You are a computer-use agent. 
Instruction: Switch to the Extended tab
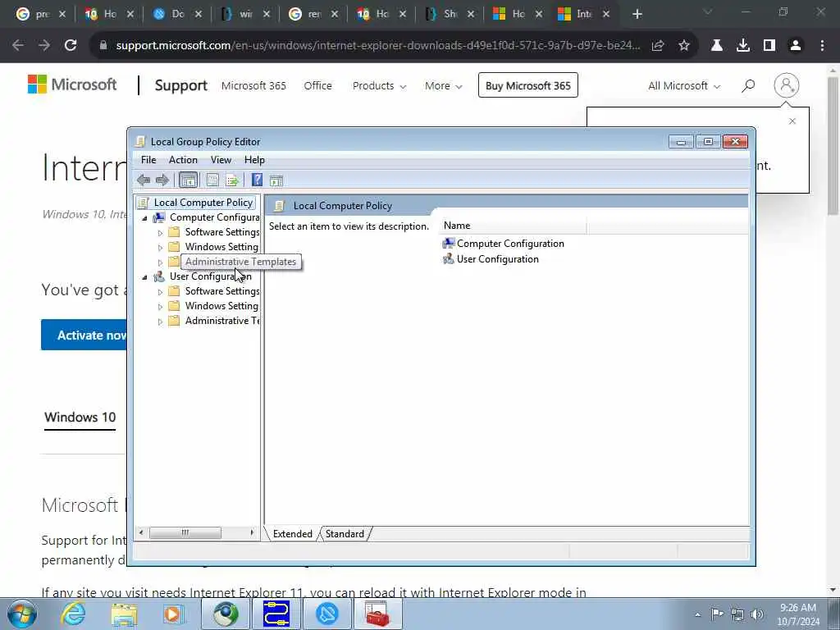tap(293, 533)
